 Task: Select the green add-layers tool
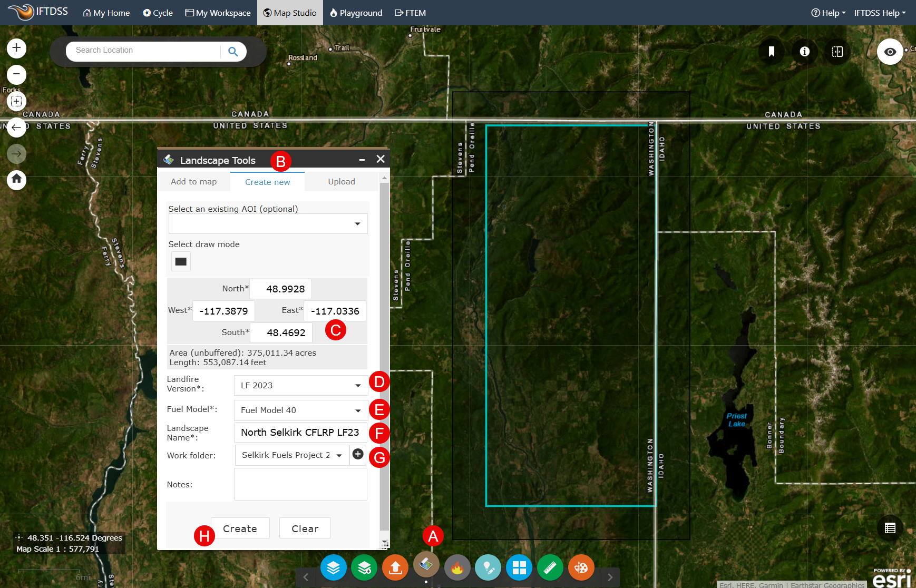point(364,567)
